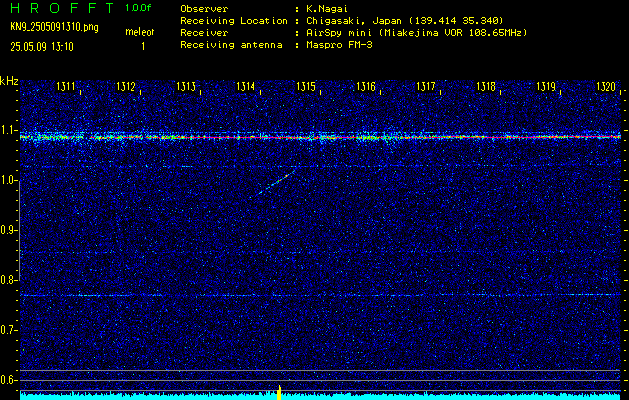Click the 1.0 kHz axis label
Image resolution: width=629 pixels, height=400 pixels.
coord(8,181)
